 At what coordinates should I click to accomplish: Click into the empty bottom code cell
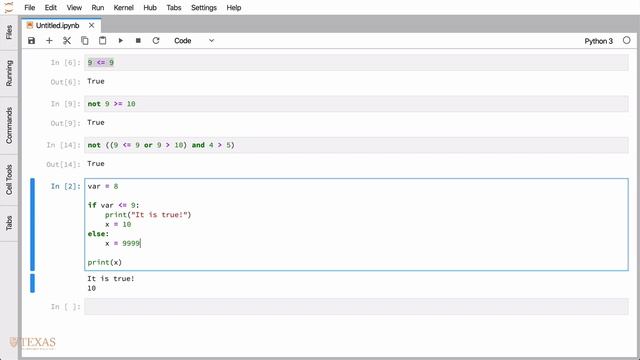[x=356, y=307]
